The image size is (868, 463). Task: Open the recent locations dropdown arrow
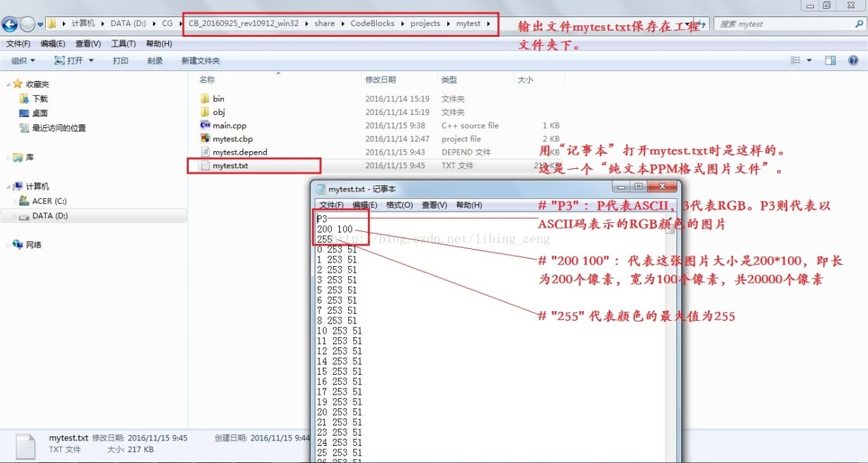click(x=40, y=25)
